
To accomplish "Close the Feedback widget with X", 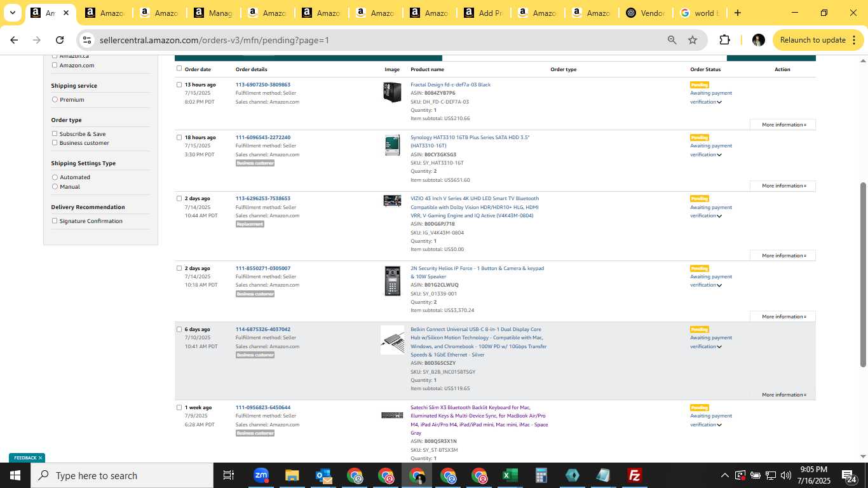I will (40, 457).
